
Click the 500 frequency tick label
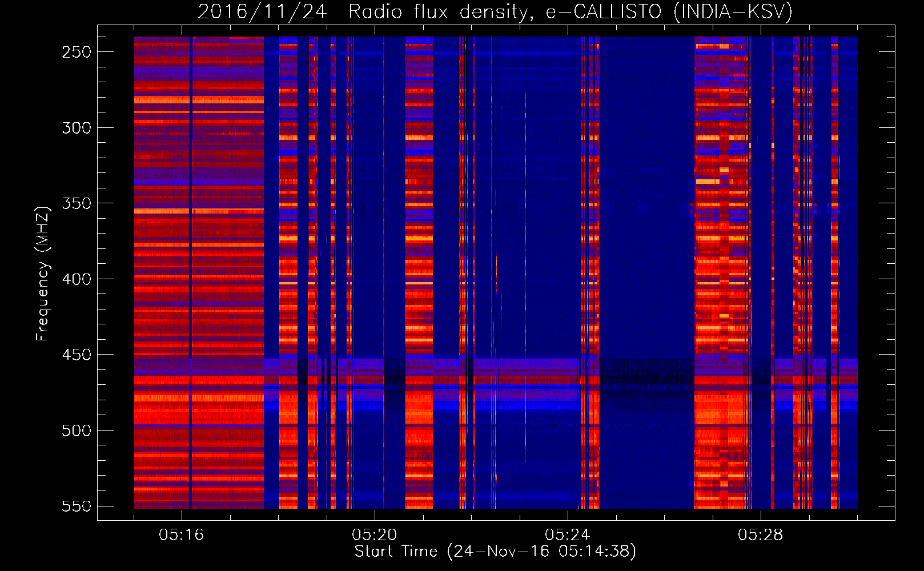click(77, 431)
